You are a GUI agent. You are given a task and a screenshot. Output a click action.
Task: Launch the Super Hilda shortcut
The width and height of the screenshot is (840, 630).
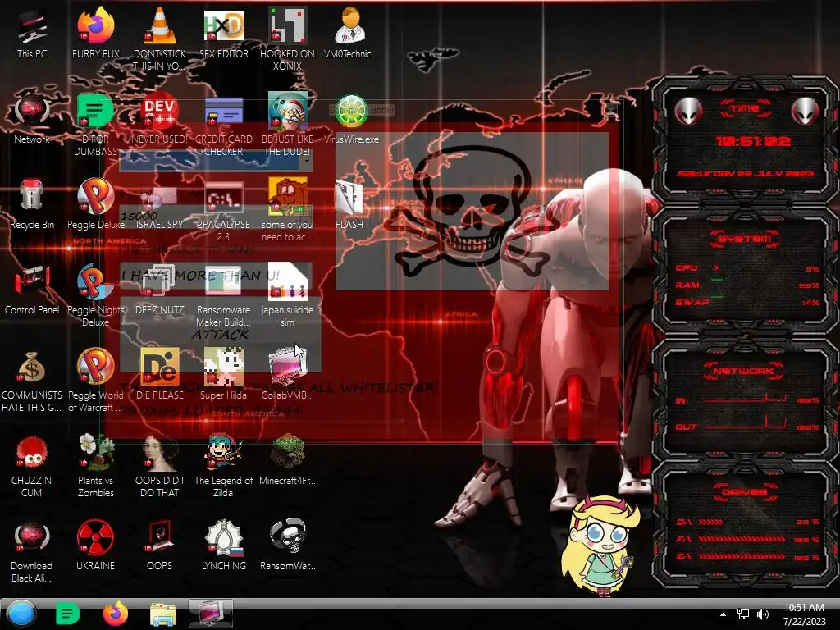click(x=223, y=375)
